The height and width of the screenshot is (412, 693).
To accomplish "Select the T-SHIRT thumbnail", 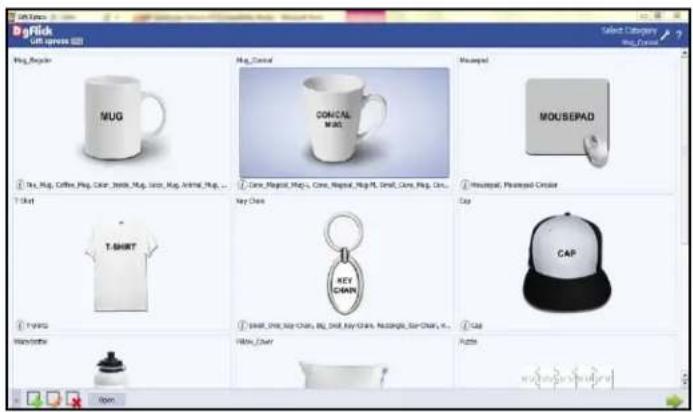I will coord(121,265).
